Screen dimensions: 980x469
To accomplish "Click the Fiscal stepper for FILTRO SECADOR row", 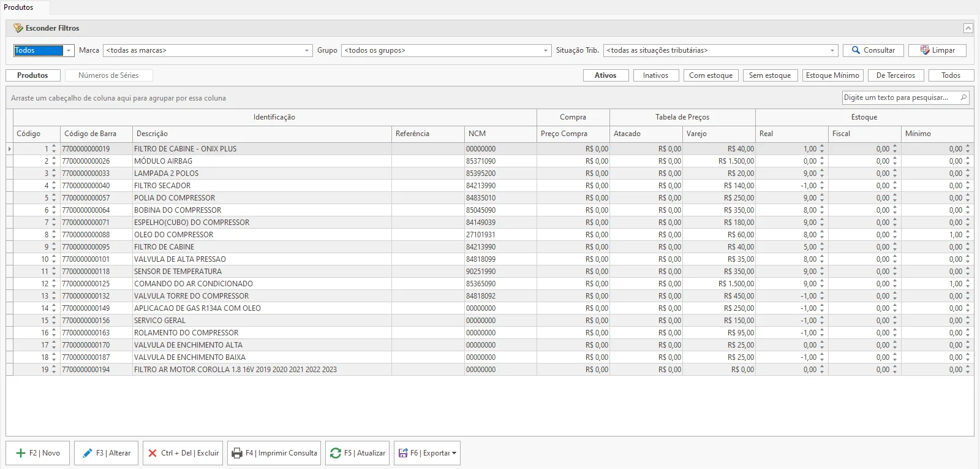I will 895,186.
